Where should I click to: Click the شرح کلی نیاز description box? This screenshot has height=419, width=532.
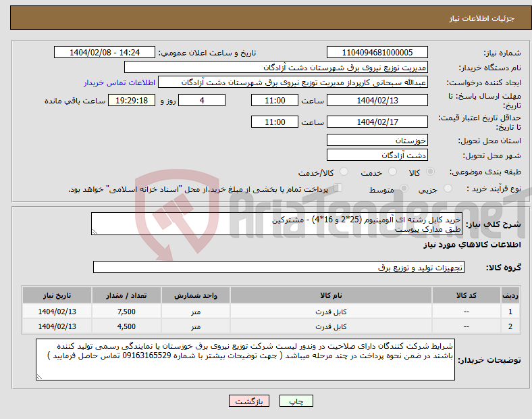point(277,224)
